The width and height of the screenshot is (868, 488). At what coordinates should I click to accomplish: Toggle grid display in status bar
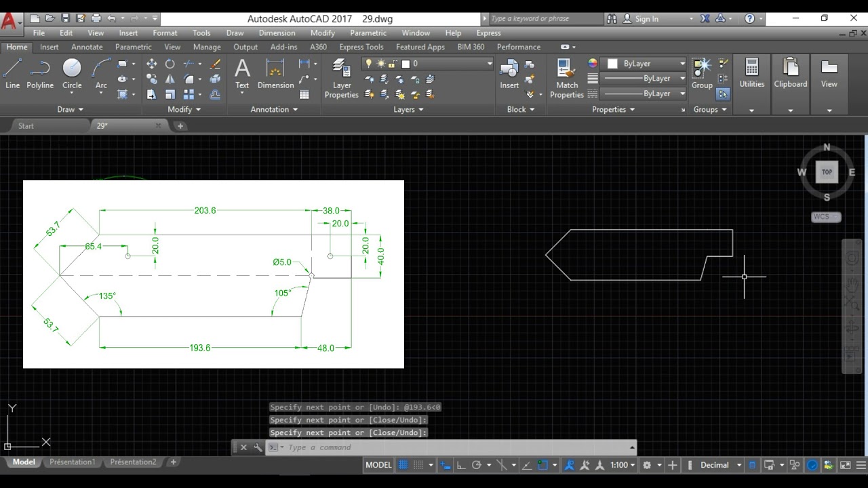click(403, 465)
